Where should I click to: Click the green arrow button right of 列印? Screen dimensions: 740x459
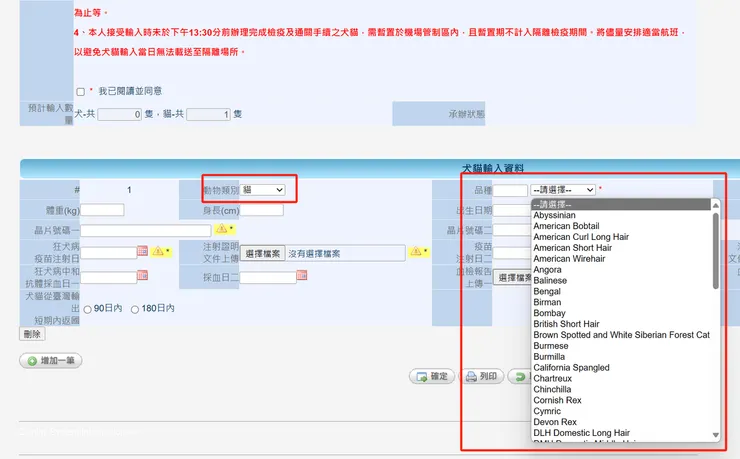pos(520,376)
